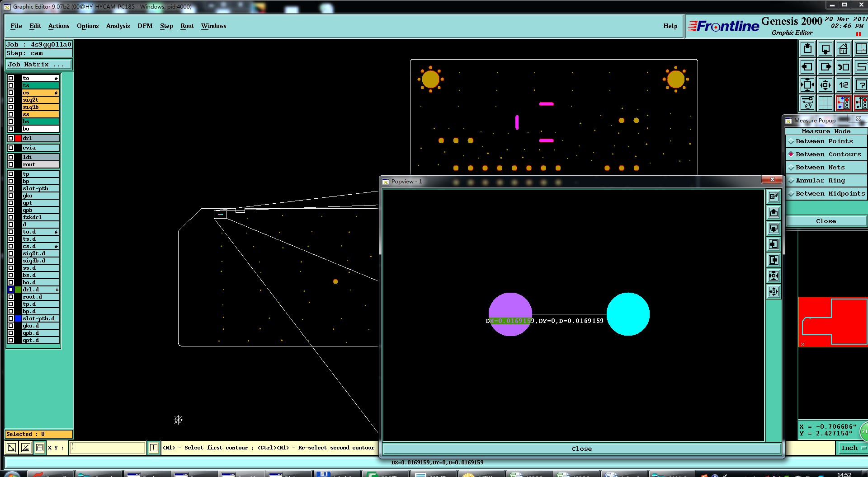Click the zoom out icon in Popview
Image resolution: width=868 pixels, height=477 pixels.
(774, 292)
